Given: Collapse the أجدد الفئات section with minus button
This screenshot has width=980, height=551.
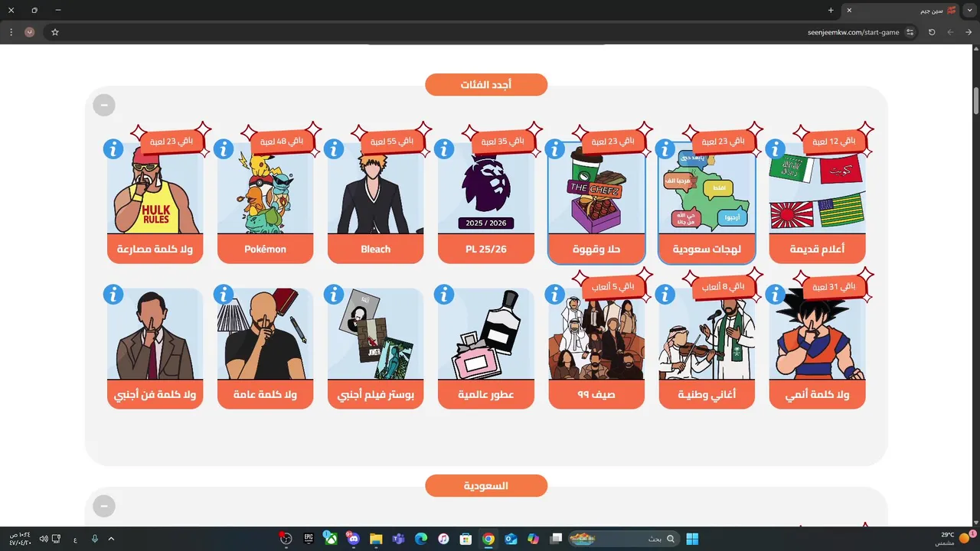Looking at the screenshot, I should (x=104, y=105).
